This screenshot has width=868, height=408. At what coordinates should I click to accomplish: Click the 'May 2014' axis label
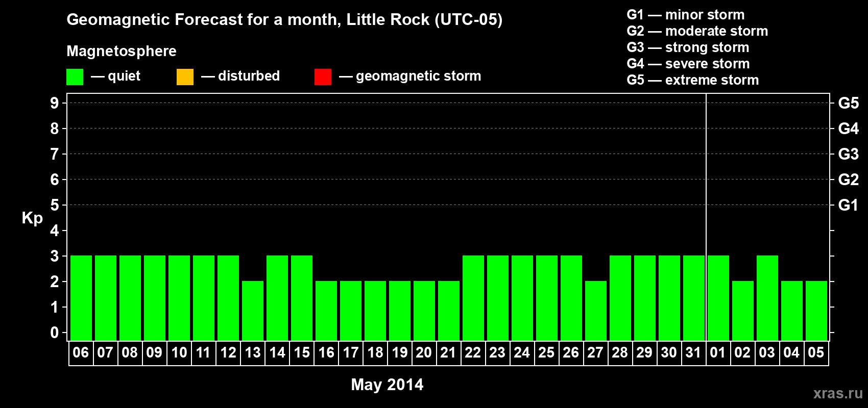point(387,385)
